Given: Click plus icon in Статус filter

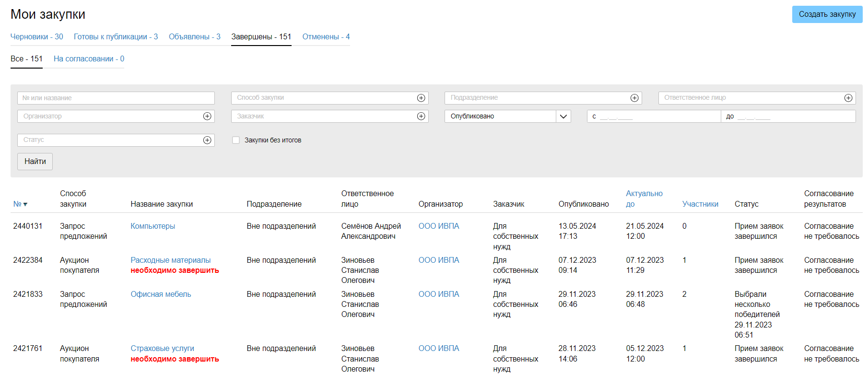Looking at the screenshot, I should point(207,140).
